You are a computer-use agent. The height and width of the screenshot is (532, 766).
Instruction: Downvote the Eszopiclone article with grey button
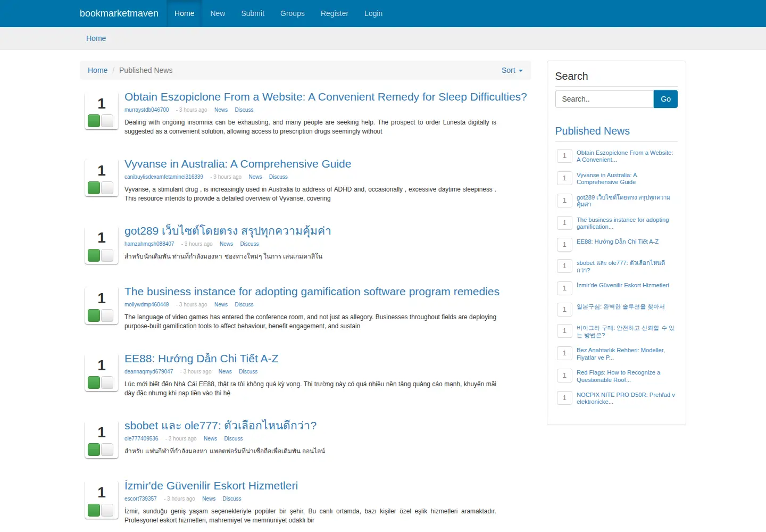pyautogui.click(x=107, y=121)
